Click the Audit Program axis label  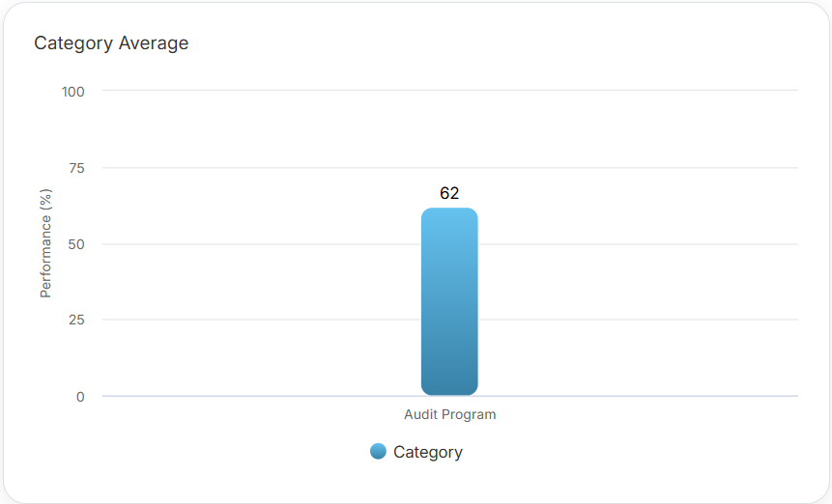coord(449,414)
